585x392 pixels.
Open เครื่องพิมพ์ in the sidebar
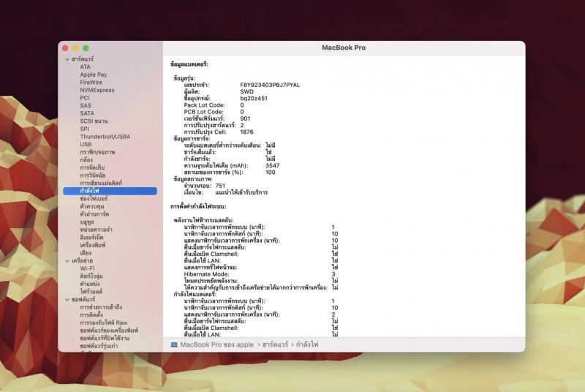93,245
